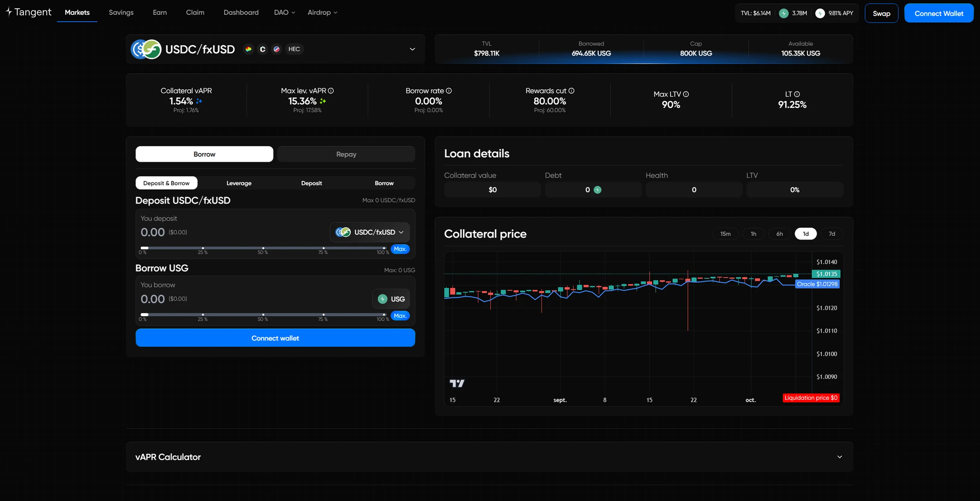Viewport: 980px width, 501px height.
Task: Select the 15m chart interval
Action: point(725,234)
